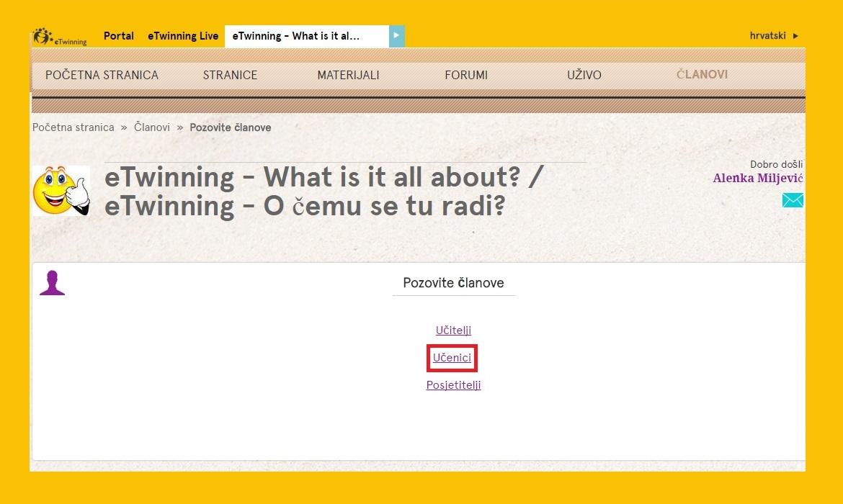Click the project title heading
Screen dimensions: 843x504
coord(324,192)
